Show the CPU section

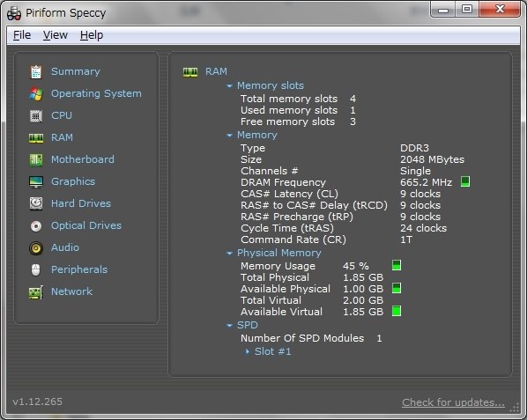point(62,115)
